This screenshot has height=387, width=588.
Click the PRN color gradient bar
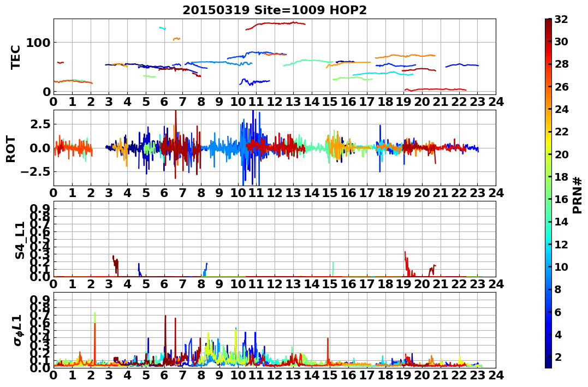point(548,193)
